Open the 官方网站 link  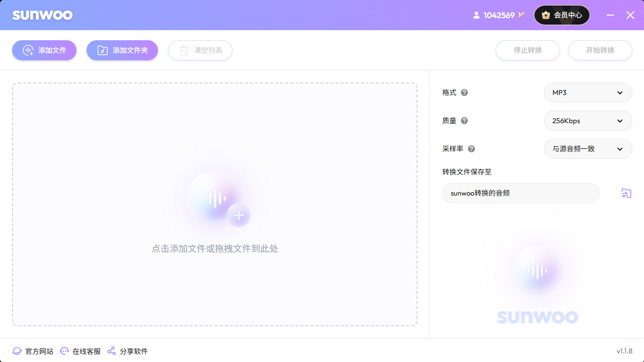(33, 351)
